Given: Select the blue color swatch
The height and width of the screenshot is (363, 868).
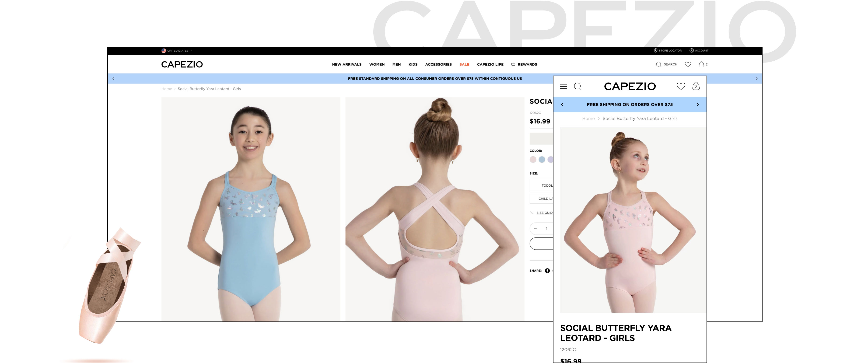Looking at the screenshot, I should [x=542, y=159].
